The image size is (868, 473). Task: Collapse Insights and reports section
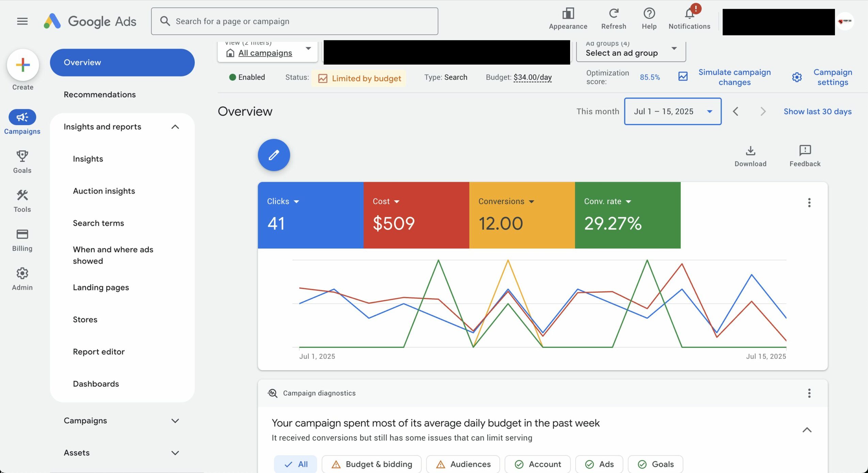(175, 127)
